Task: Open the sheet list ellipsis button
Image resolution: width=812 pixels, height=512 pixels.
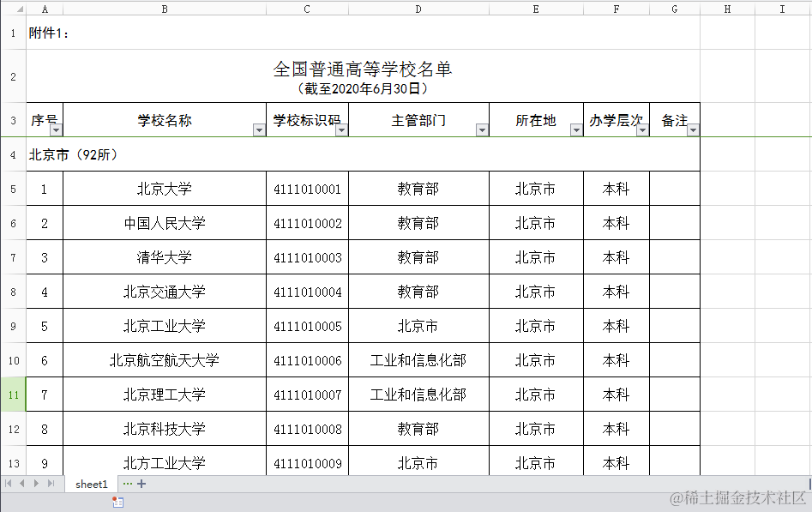Action: click(x=128, y=484)
